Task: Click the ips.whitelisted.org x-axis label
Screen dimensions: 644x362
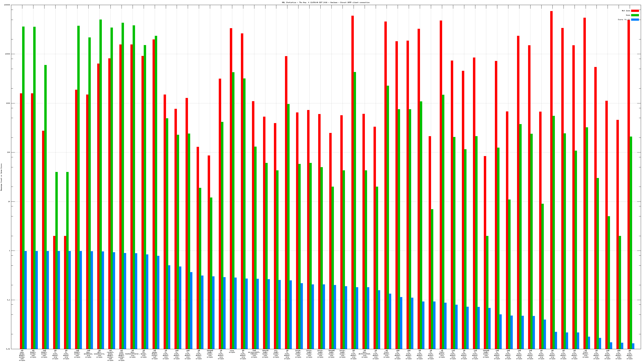Action: pyautogui.click(x=364, y=354)
